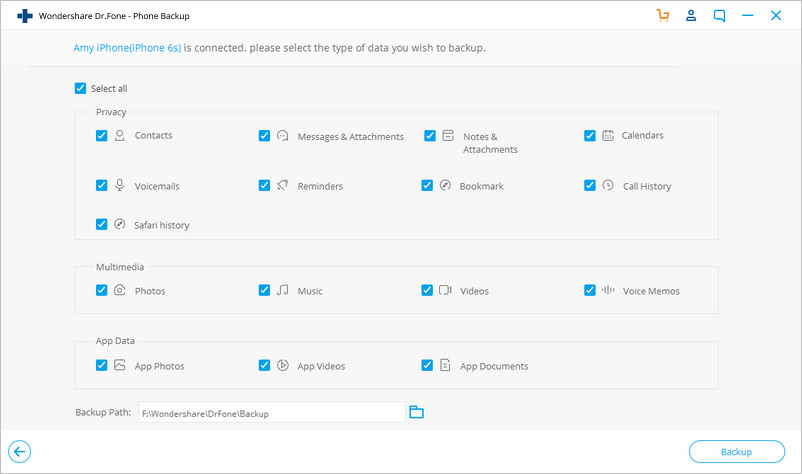802x474 pixels.
Task: Browse backup folder with folder icon
Action: coord(416,412)
